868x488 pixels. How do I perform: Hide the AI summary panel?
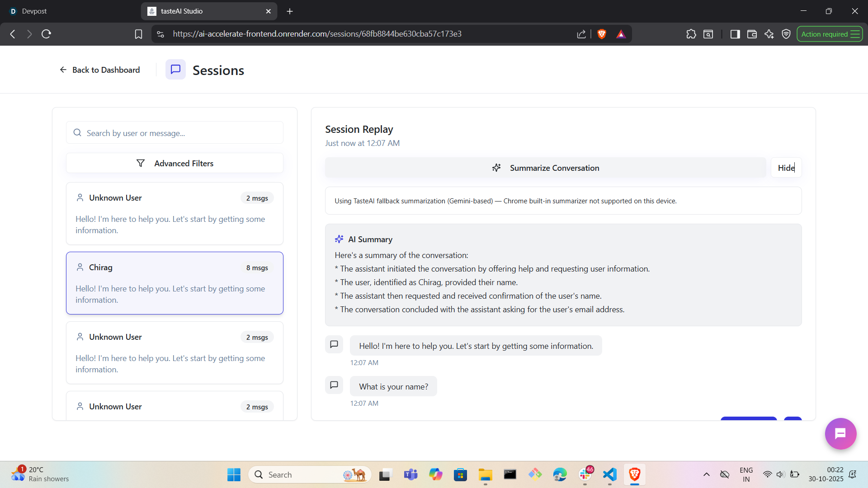[x=786, y=168]
